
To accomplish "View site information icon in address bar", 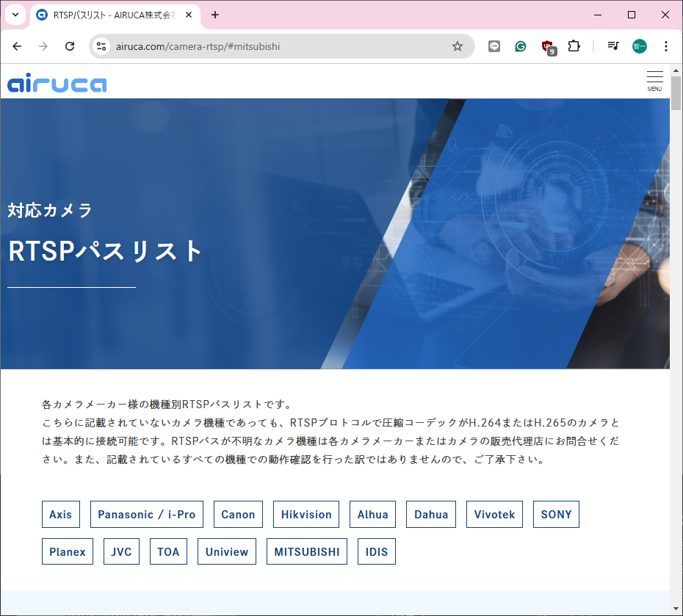I will tap(102, 46).
